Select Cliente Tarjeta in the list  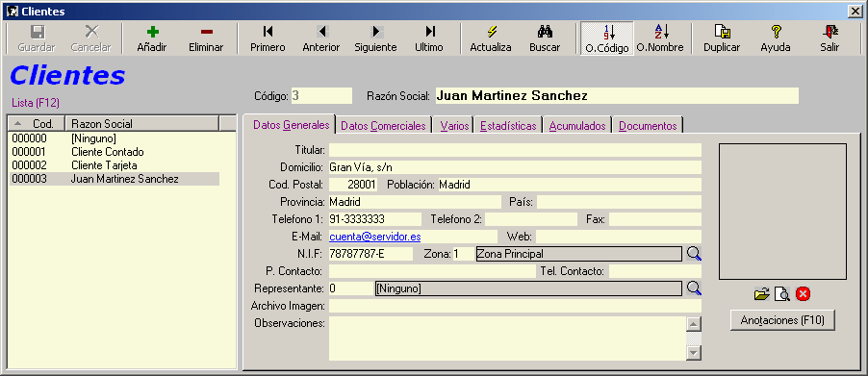tap(115, 165)
